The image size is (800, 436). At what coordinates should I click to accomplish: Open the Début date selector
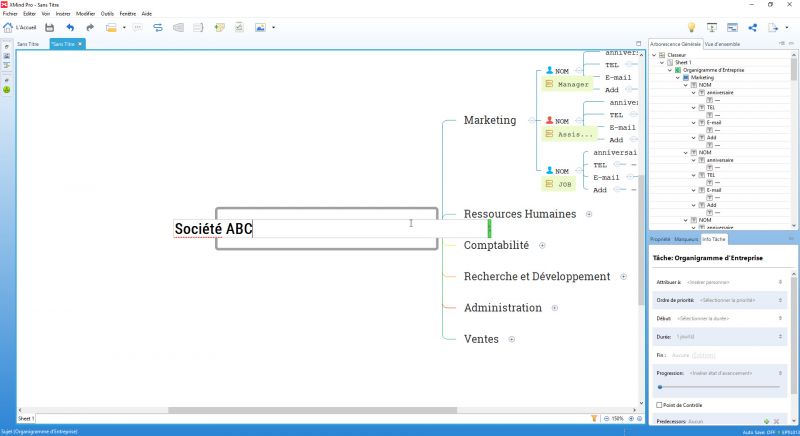719,319
